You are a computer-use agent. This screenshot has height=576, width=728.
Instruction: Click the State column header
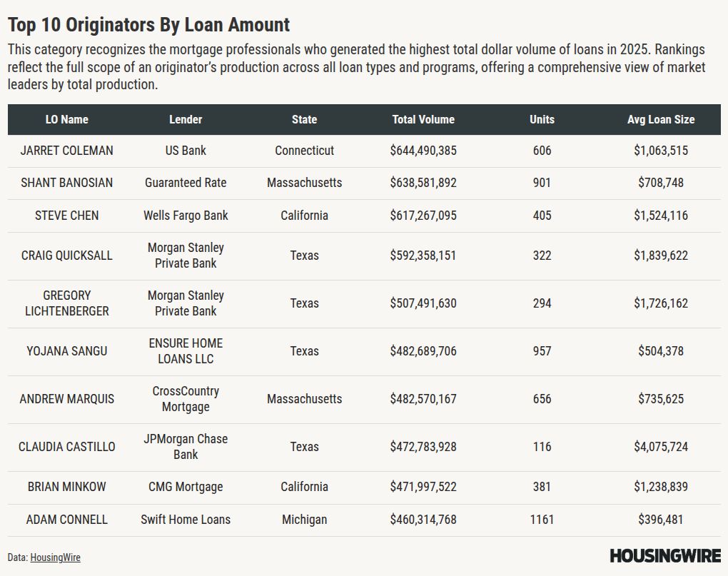tap(304, 120)
